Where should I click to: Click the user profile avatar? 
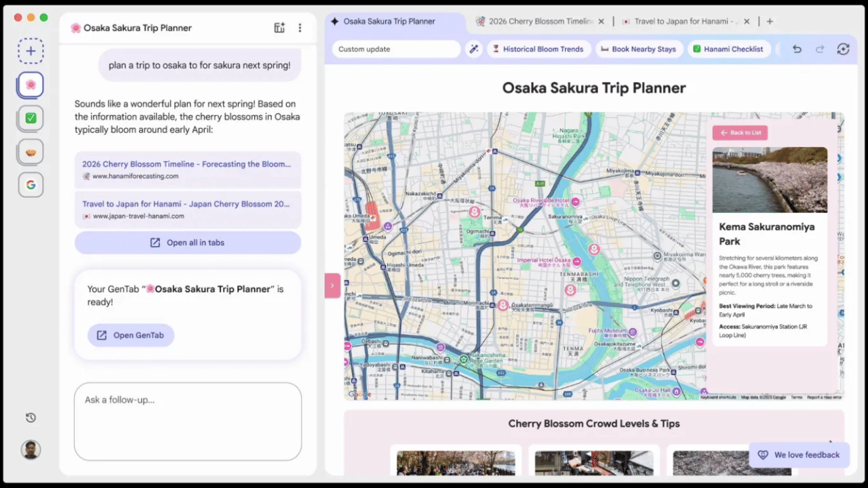(x=31, y=449)
